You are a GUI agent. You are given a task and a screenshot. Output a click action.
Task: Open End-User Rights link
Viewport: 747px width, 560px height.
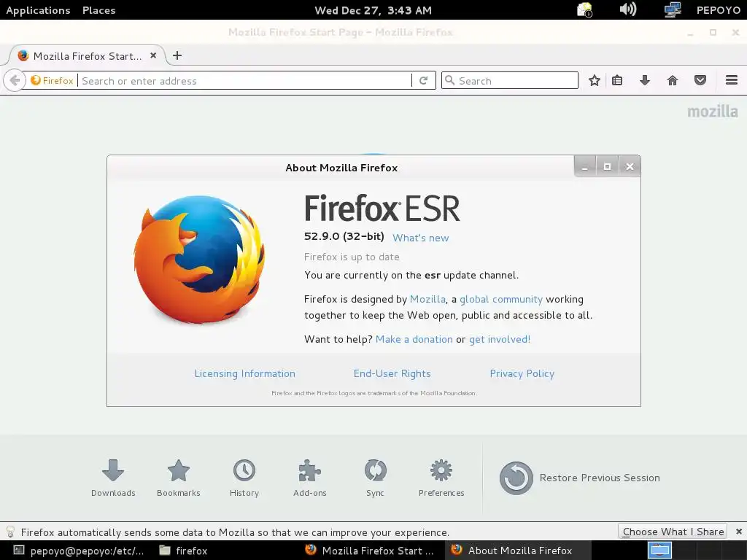(392, 374)
